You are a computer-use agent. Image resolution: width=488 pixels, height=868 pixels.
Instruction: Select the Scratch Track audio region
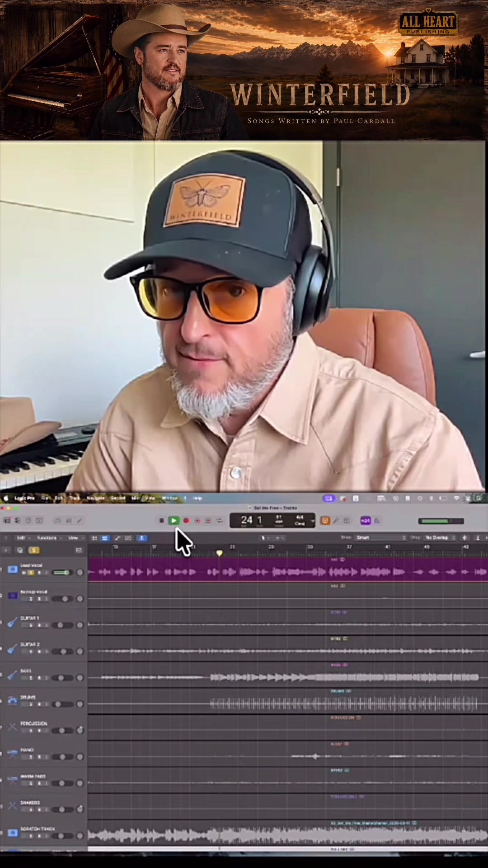pos(288,834)
